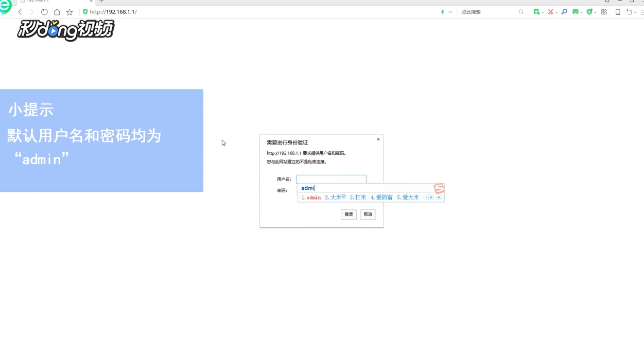The width and height of the screenshot is (644, 340).
Task: Click the dialog title 需要进行身份验证
Action: coord(287,142)
